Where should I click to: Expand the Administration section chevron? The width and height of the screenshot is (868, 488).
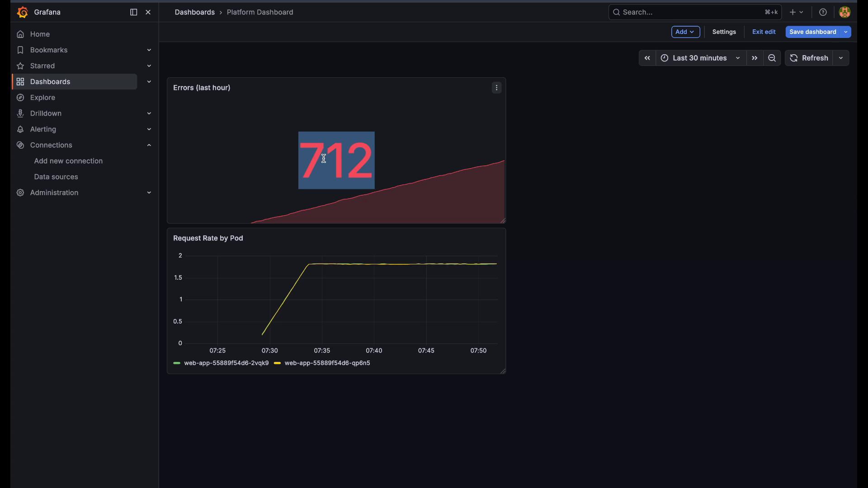[149, 192]
